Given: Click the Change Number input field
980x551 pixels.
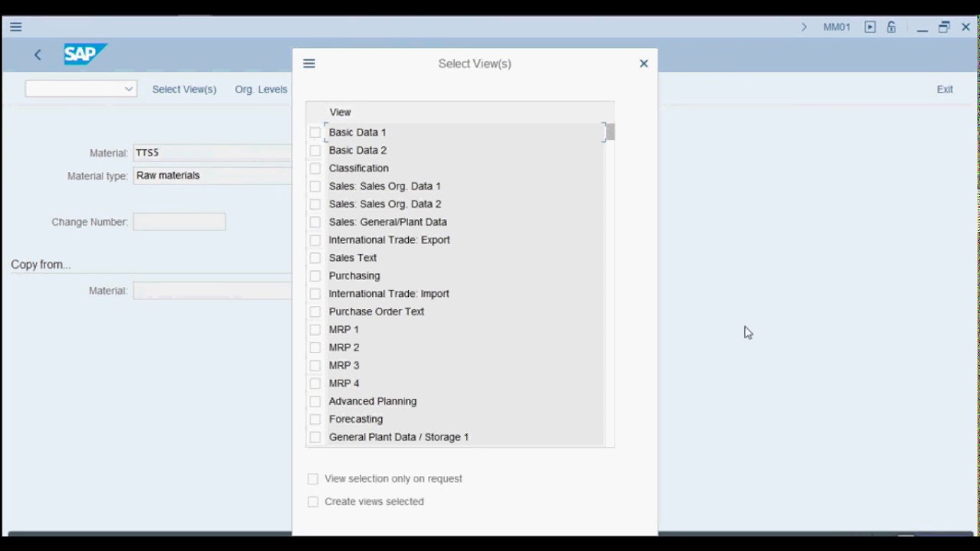Looking at the screenshot, I should 179,222.
